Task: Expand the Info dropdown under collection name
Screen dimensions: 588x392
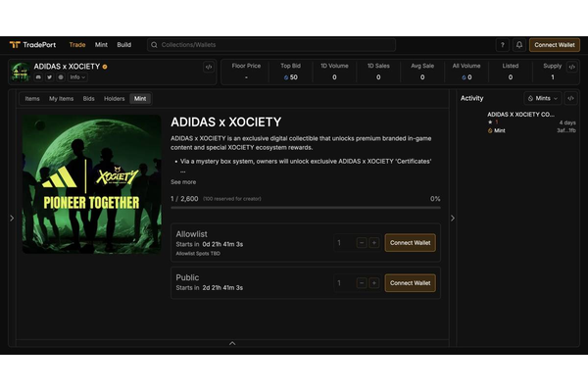Action: tap(77, 77)
